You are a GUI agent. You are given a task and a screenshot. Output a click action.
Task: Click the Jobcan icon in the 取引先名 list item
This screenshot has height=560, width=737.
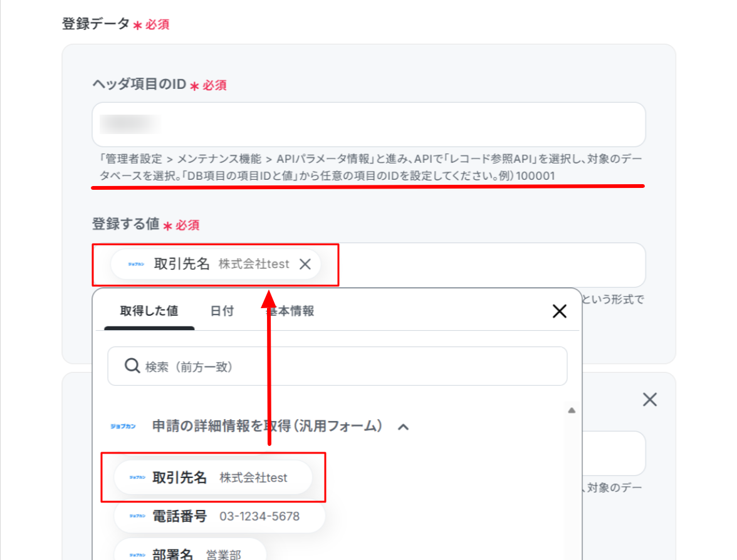point(137,477)
